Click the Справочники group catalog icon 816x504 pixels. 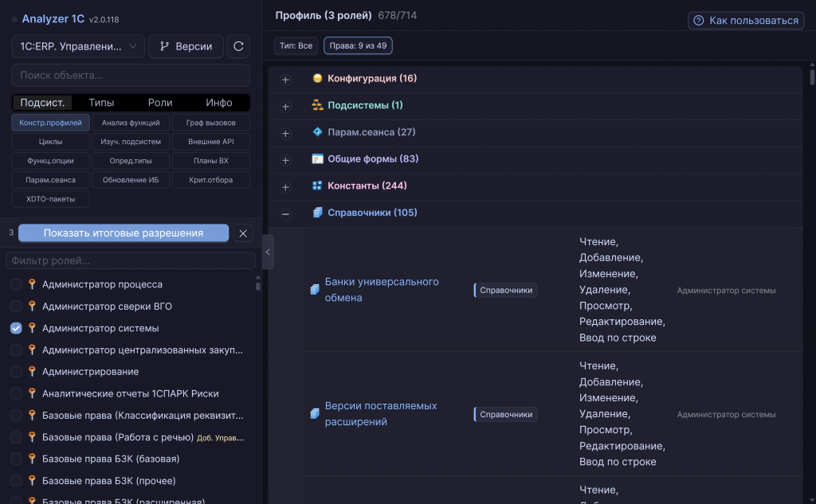pos(317,213)
